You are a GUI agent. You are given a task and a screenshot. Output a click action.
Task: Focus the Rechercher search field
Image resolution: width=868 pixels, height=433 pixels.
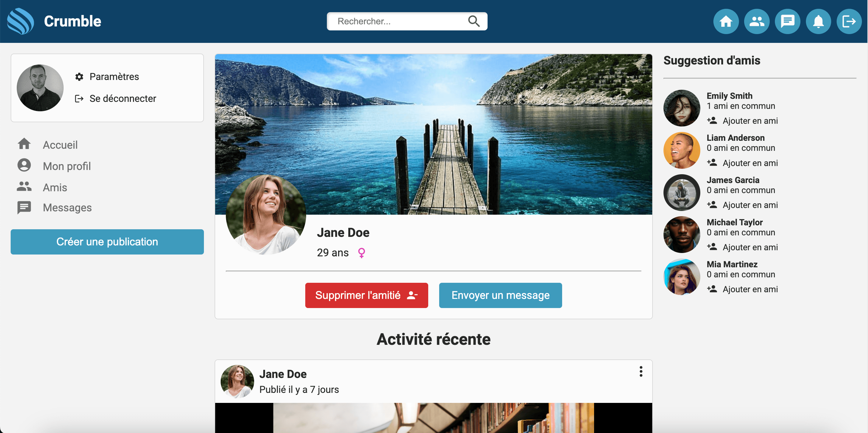click(x=397, y=21)
